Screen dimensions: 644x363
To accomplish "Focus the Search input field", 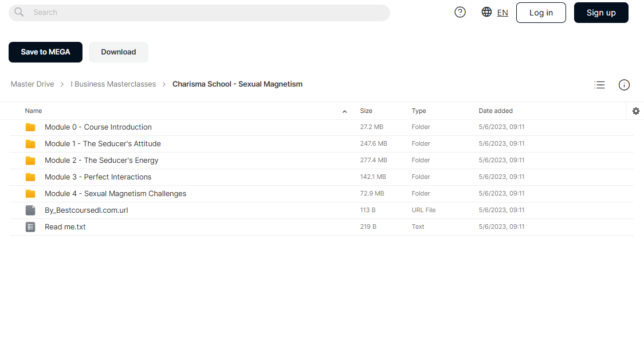I will 199,13.
